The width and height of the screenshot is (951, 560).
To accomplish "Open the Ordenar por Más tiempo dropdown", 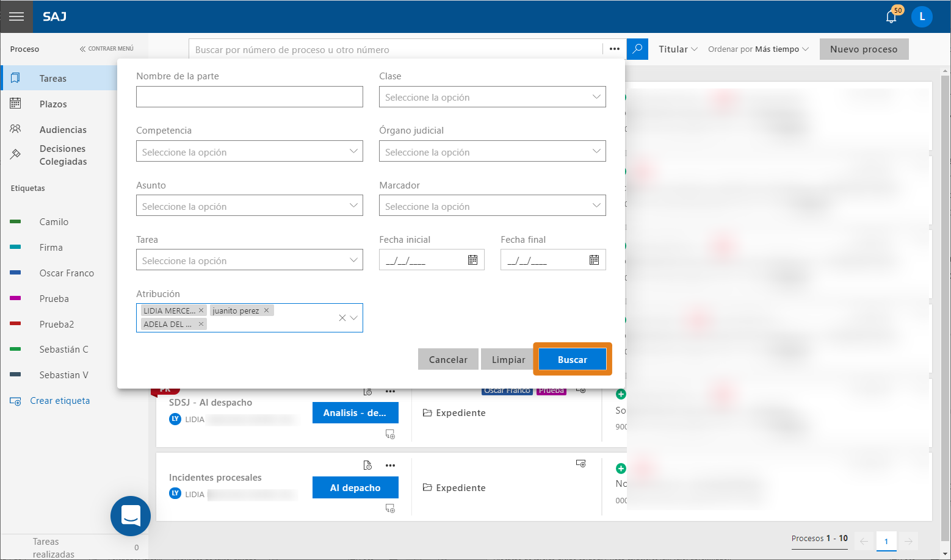I will [758, 49].
